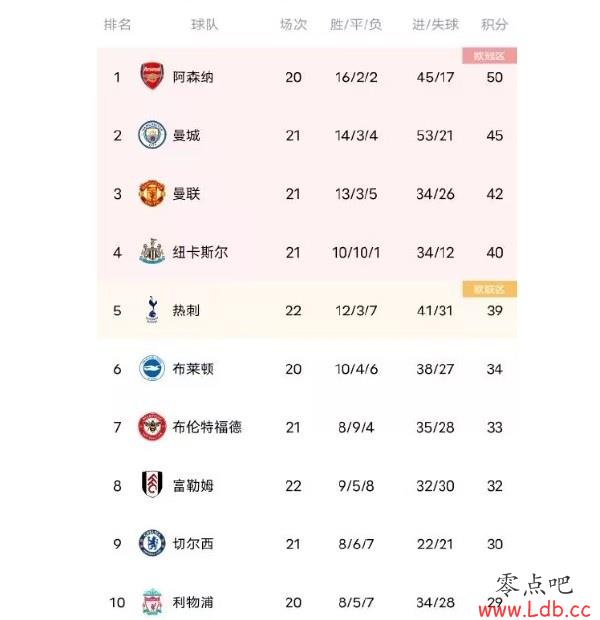Click the Manchester United club crest

[x=152, y=193]
